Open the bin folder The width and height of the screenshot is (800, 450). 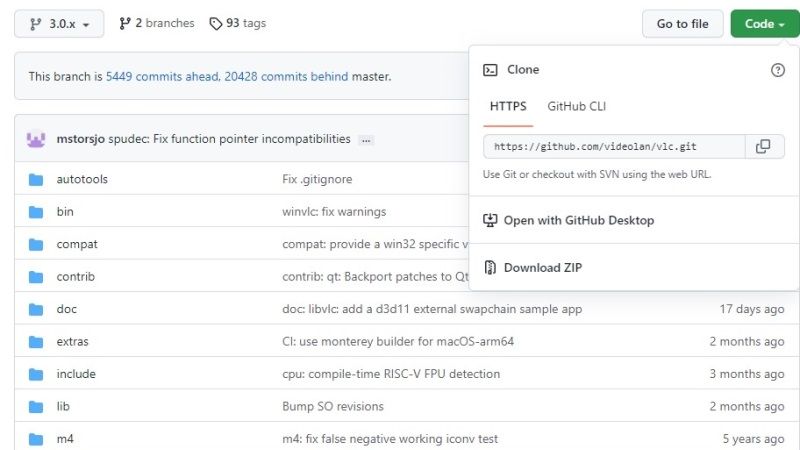click(x=65, y=212)
